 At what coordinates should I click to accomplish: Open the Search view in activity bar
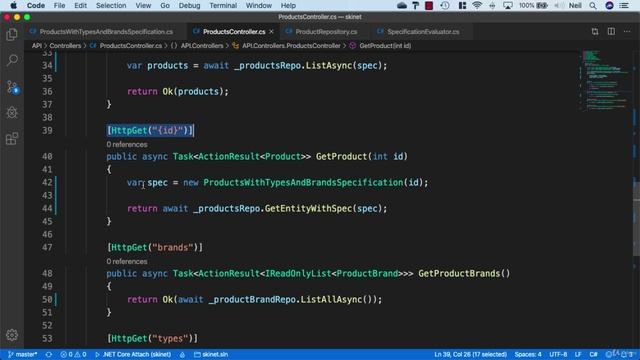12,60
